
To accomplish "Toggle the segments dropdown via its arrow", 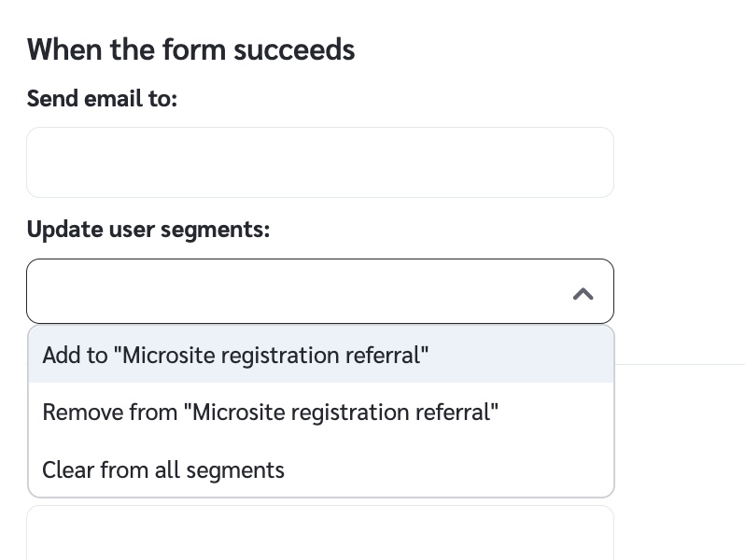I will [x=583, y=293].
